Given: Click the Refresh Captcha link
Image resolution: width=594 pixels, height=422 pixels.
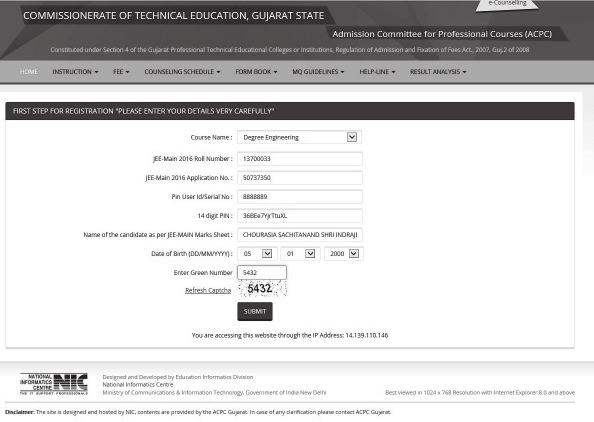Looking at the screenshot, I should coord(208,290).
